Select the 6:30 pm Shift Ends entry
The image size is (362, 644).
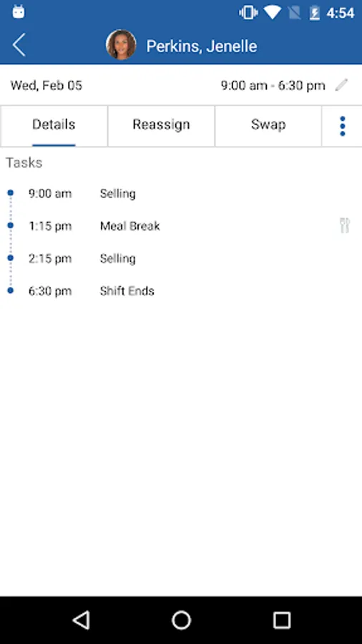click(181, 291)
